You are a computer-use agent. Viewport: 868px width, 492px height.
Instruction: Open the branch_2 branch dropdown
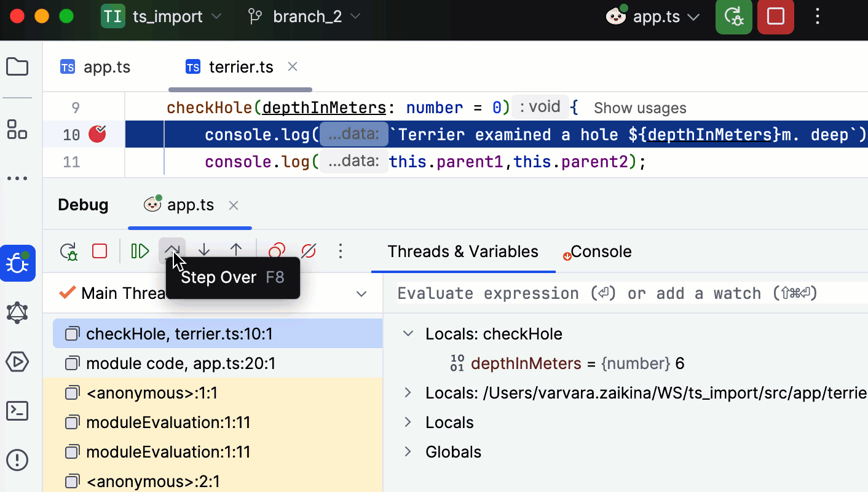point(304,17)
